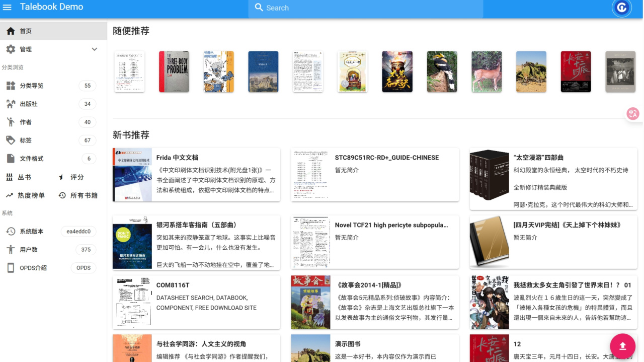Open the first document cover in 随便推荐

click(x=129, y=71)
